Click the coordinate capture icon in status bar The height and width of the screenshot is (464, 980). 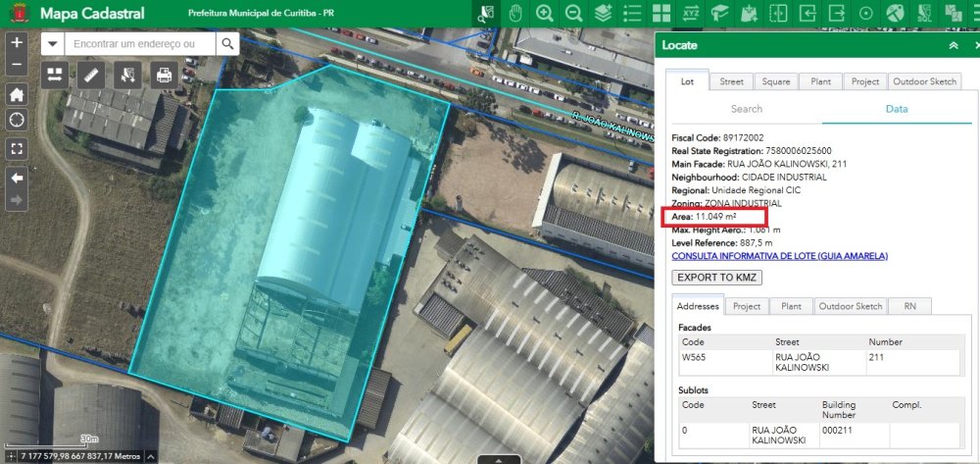(x=11, y=456)
